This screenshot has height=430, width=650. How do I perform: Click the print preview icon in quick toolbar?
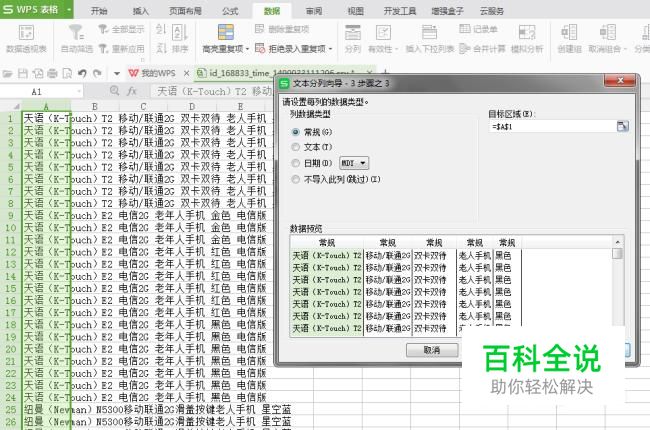coord(67,74)
